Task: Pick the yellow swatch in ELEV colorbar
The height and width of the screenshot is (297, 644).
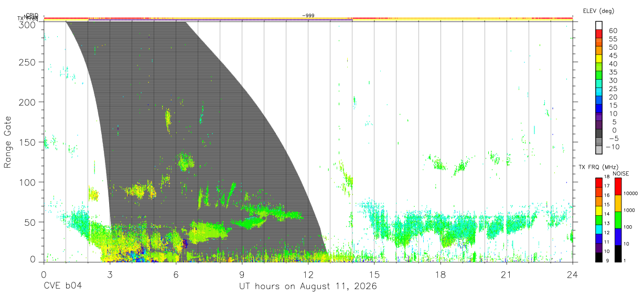Action: [x=599, y=59]
